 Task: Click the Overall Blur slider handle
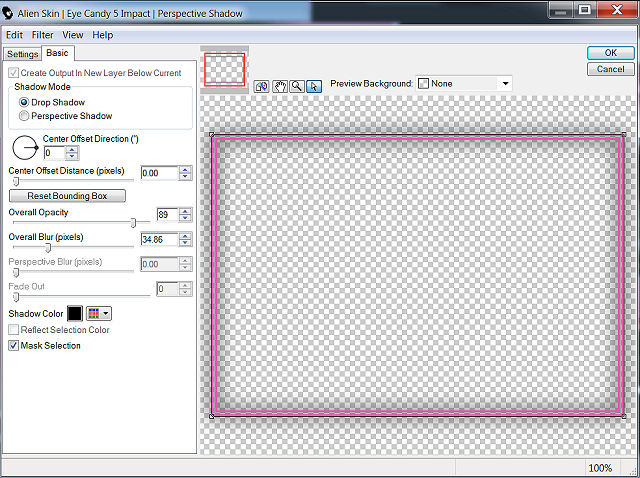pyautogui.click(x=48, y=247)
